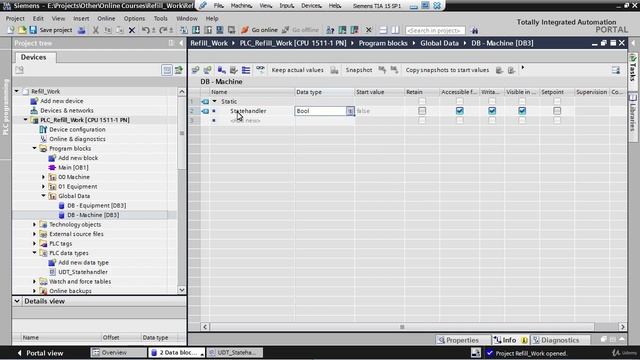The image size is (640, 360).
Task: Open the Tools menu
Action: [160, 18]
